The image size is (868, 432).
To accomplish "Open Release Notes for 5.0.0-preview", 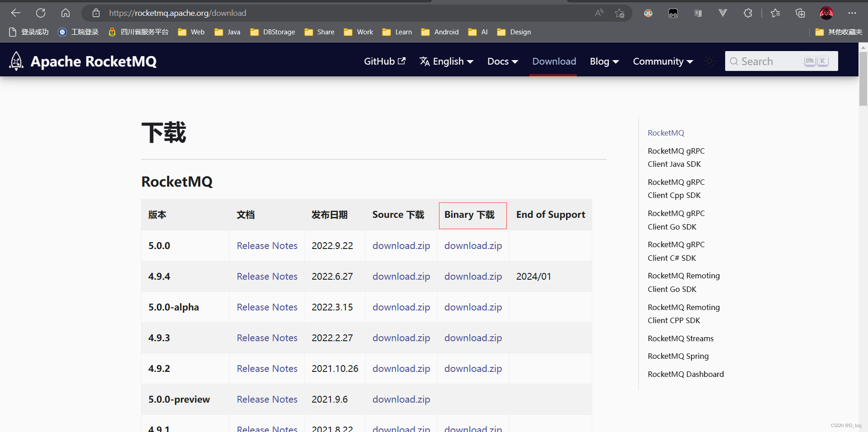I will (x=267, y=399).
